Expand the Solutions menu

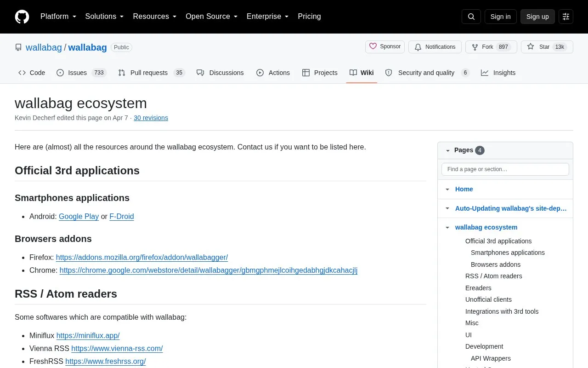[x=105, y=17]
